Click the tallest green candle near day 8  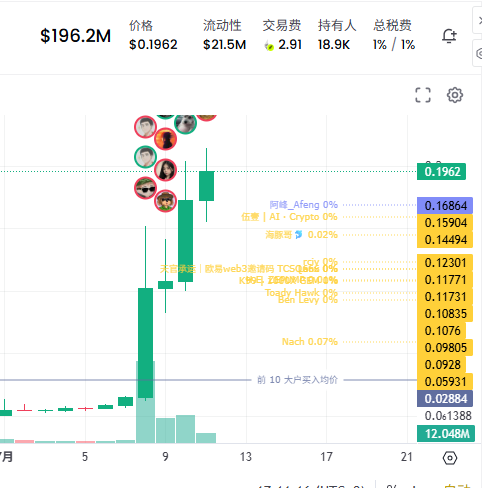pyautogui.click(x=145, y=343)
